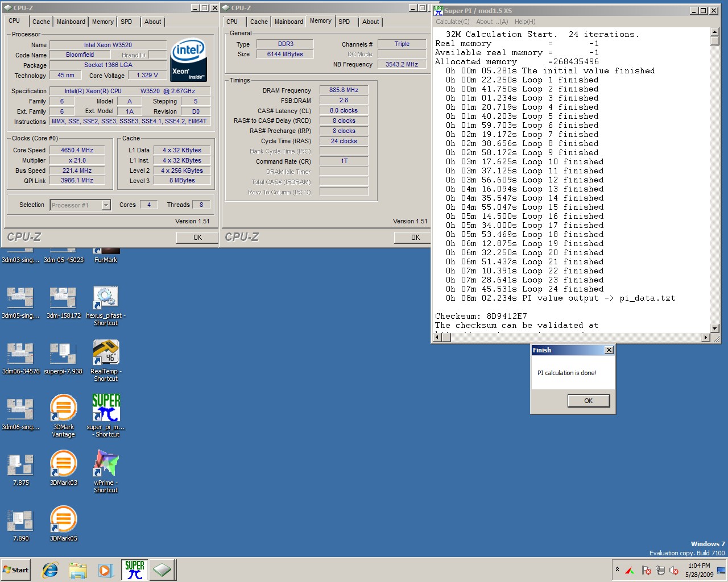Image resolution: width=728 pixels, height=582 pixels.
Task: Click the Size 6144 MBytes value
Action: pos(285,54)
